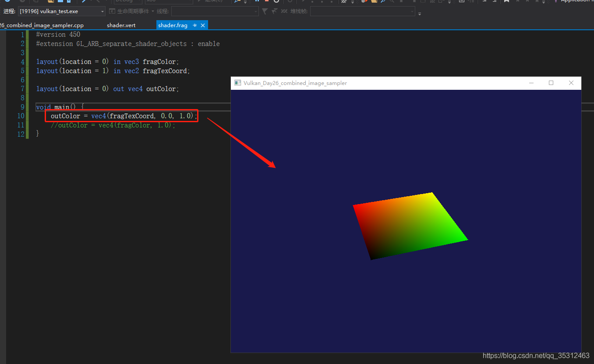Click the lifecycle events (生命周期事件) icon
This screenshot has height=364, width=594.
click(x=112, y=11)
